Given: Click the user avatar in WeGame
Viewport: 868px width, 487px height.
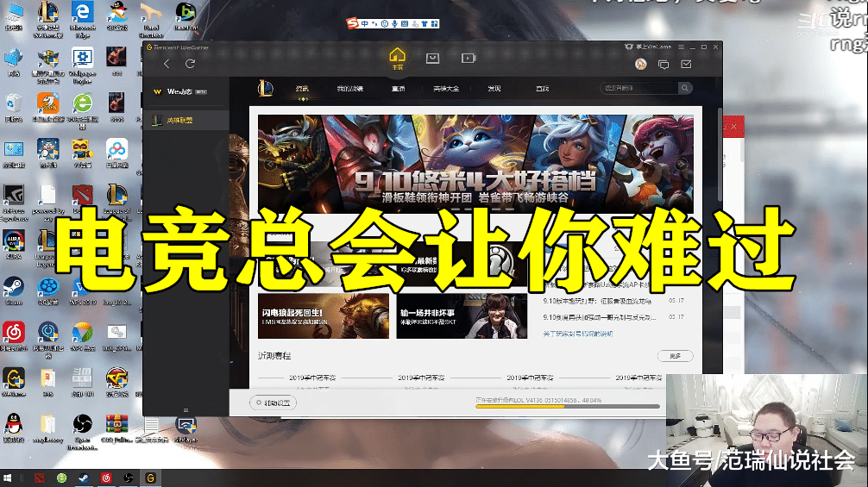Looking at the screenshot, I should click(640, 64).
